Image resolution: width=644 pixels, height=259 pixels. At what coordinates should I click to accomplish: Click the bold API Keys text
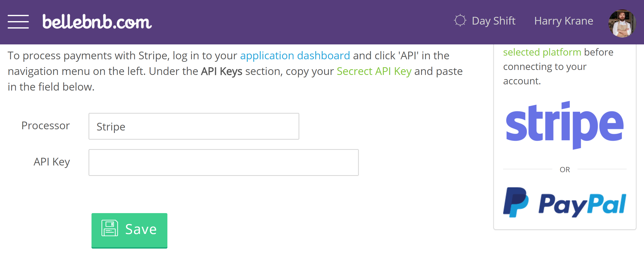tap(221, 71)
